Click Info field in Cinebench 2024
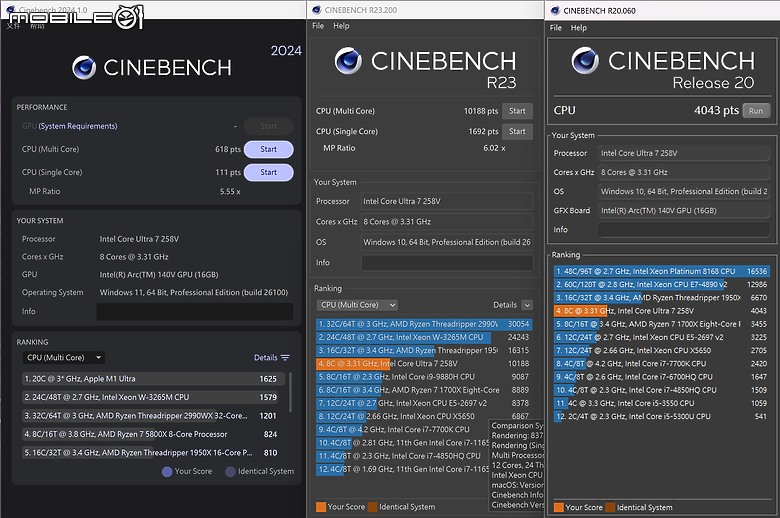780x518 pixels. coord(195,311)
